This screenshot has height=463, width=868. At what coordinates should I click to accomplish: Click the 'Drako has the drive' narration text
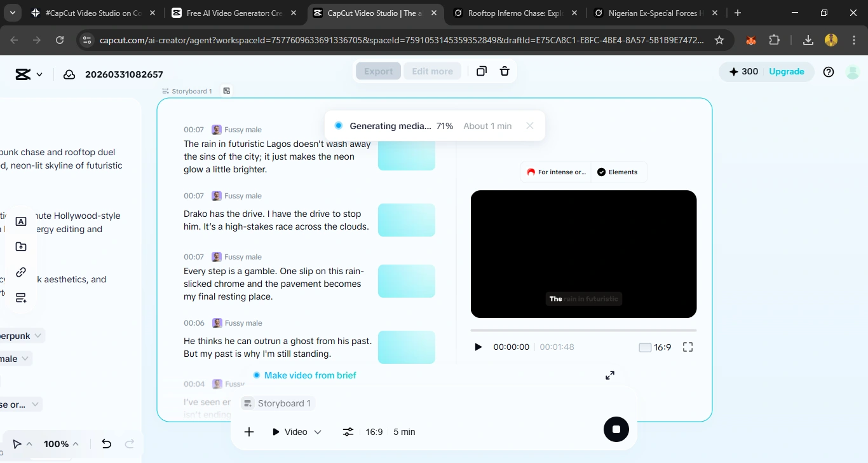[276, 220]
